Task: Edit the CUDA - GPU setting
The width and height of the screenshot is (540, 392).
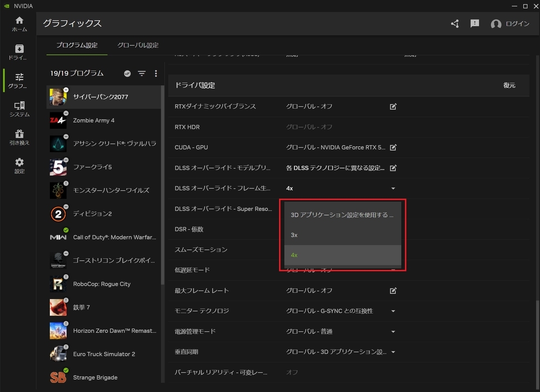Action: (x=393, y=147)
